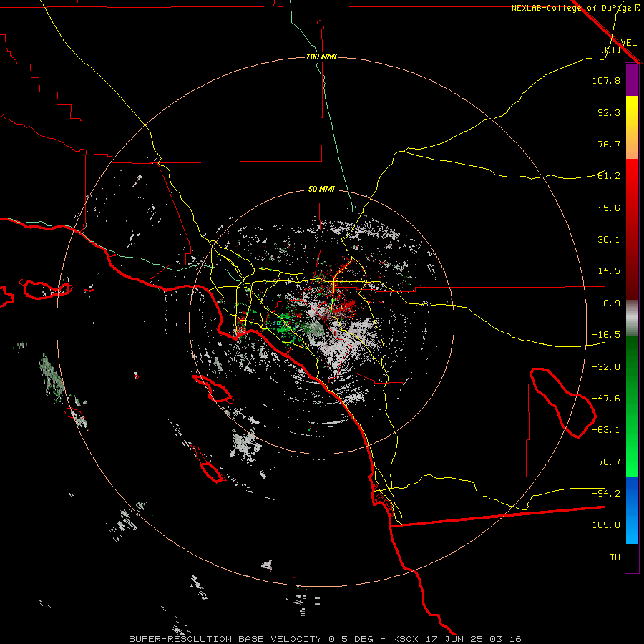
Task: Click the red segment of velocity color bar
Action: point(632,229)
